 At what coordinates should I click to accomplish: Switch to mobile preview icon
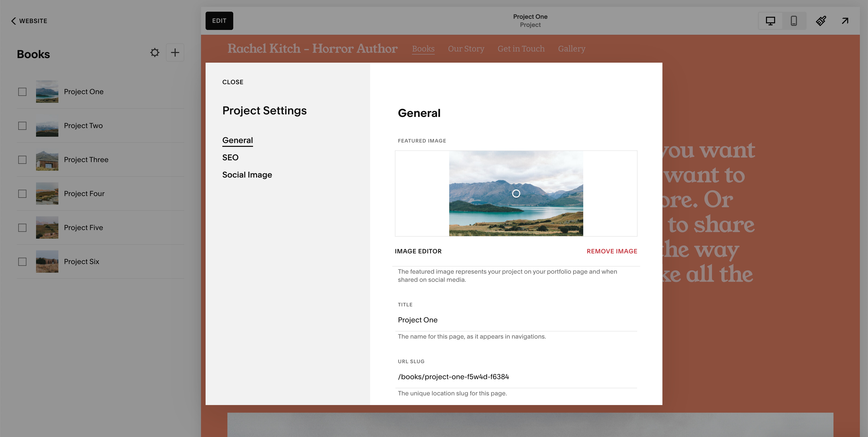(794, 21)
